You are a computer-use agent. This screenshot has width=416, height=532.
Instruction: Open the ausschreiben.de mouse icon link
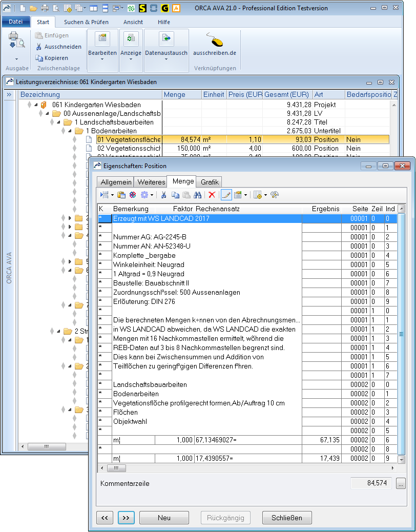pyautogui.click(x=214, y=40)
